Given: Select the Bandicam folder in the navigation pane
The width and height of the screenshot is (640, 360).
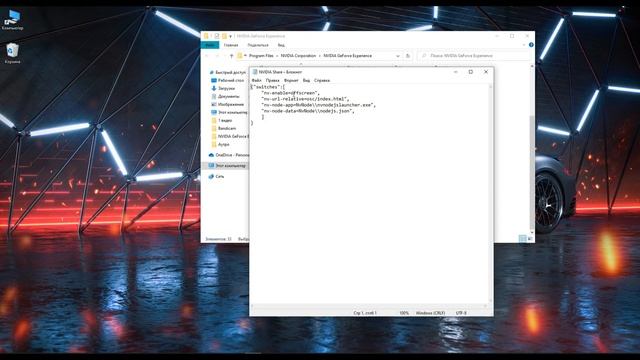Looking at the screenshot, I should tap(224, 128).
